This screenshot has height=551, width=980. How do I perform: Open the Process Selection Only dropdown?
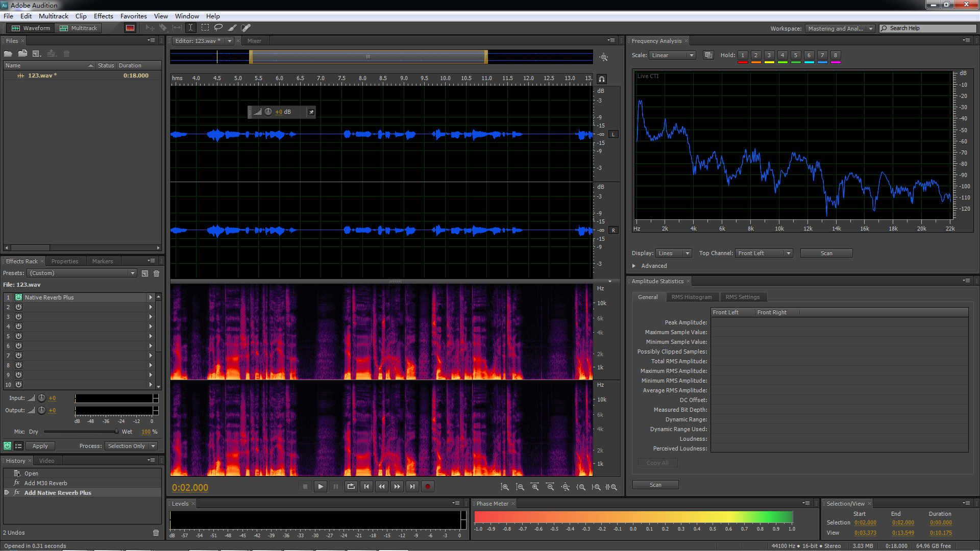point(131,446)
